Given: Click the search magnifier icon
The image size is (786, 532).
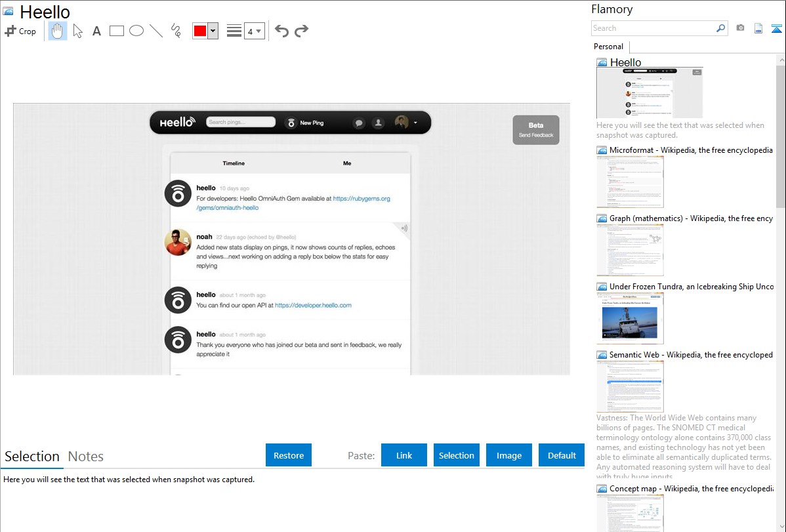Looking at the screenshot, I should [x=721, y=28].
